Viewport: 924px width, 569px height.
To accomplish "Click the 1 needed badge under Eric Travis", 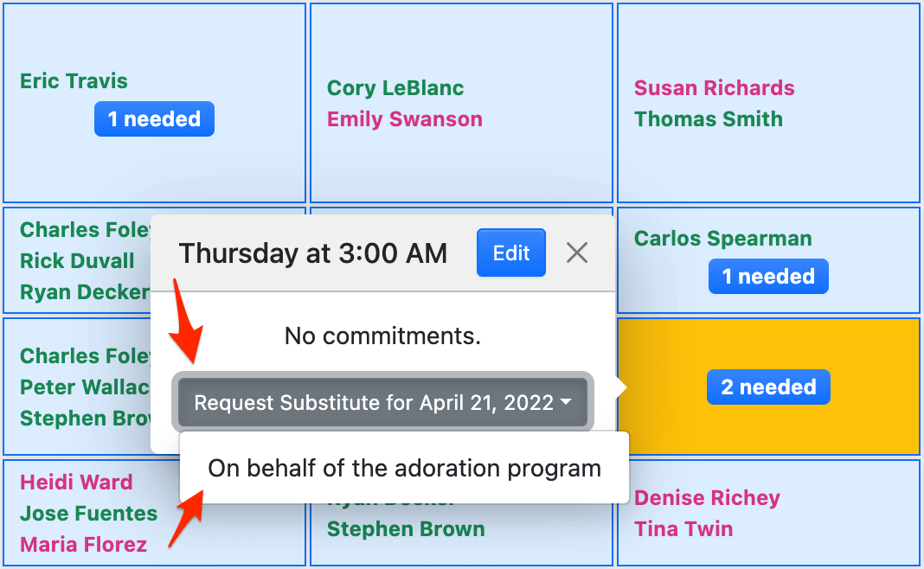I will click(154, 119).
